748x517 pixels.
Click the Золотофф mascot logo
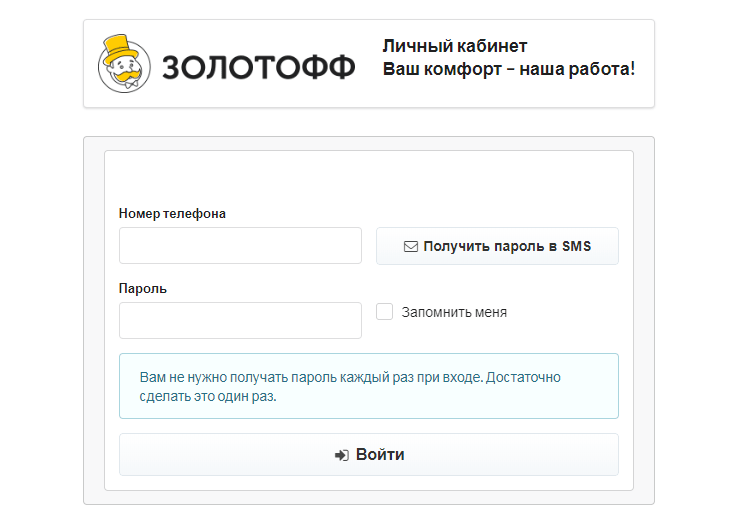(x=124, y=63)
